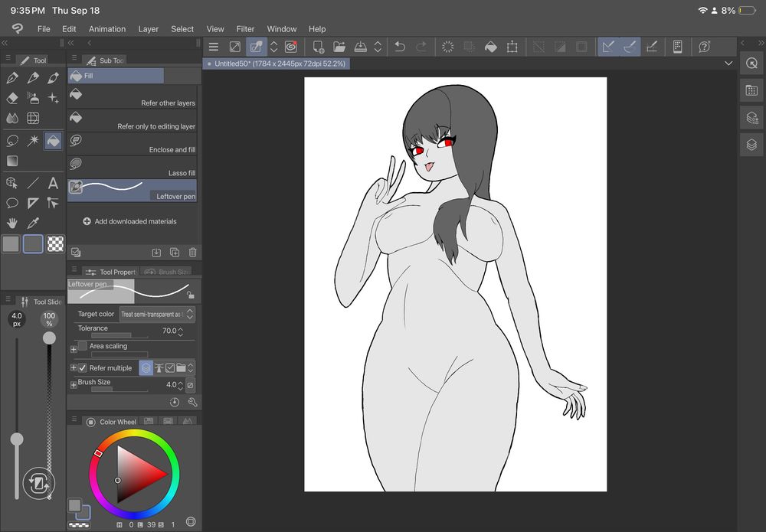Image resolution: width=766 pixels, height=532 pixels.
Task: Enable the Area scaling checkbox
Action: coord(83,346)
